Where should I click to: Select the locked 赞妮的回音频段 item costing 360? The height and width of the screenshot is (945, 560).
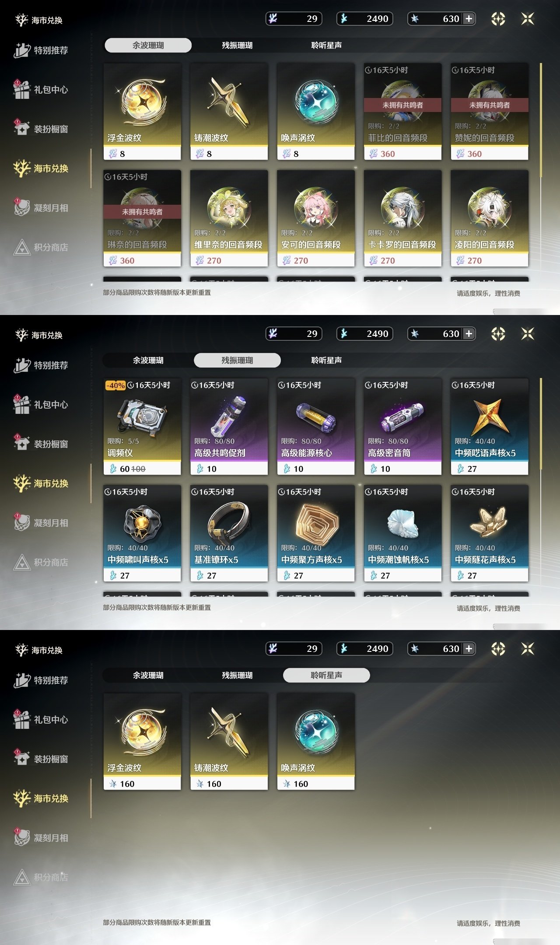(490, 112)
